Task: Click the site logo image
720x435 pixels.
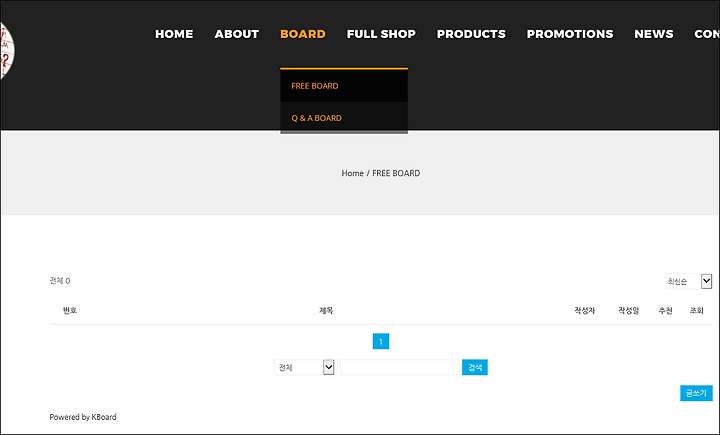Action: click(7, 51)
